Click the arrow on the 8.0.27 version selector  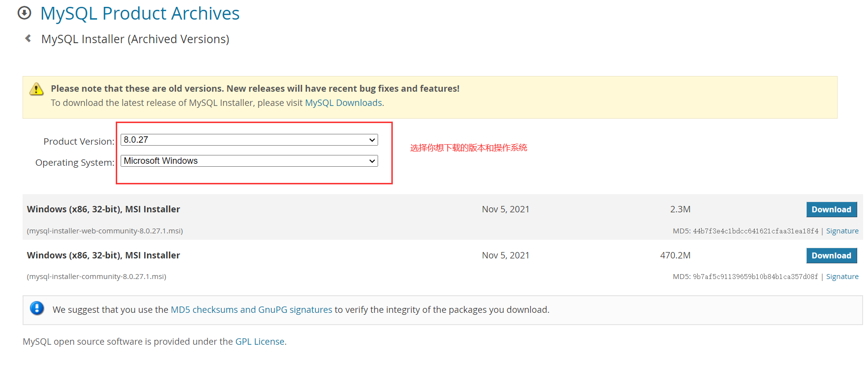pos(372,140)
